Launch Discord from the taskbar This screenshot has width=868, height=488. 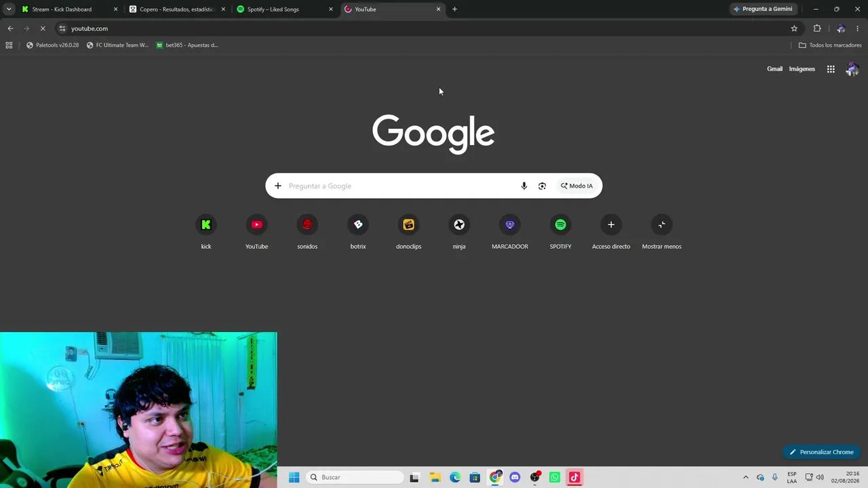(x=515, y=477)
